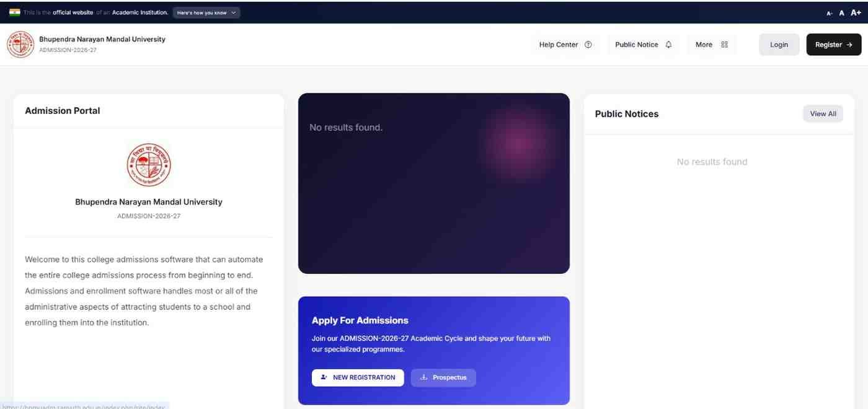
Task: Expand the "Here's how you know" dropdown
Action: (x=206, y=12)
